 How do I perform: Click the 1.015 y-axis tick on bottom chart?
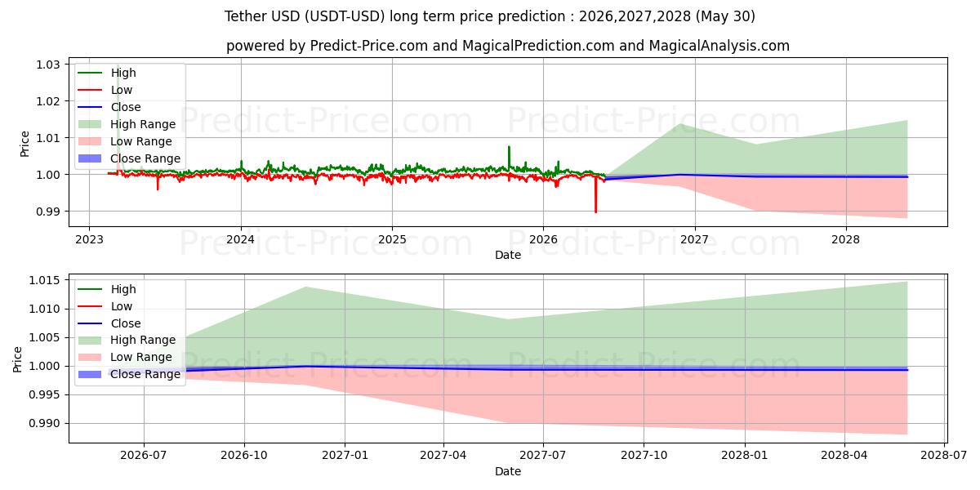coord(46,280)
